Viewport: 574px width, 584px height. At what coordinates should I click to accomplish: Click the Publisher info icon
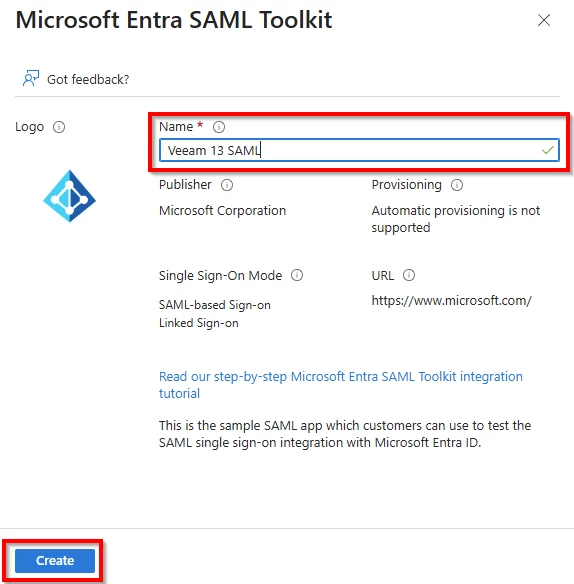pos(227,185)
